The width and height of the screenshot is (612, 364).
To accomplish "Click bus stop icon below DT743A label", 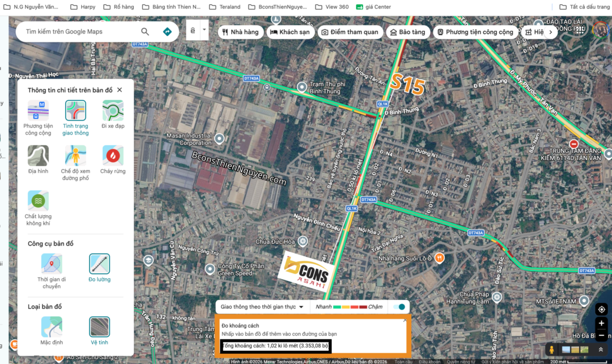I will pyautogui.click(x=267, y=87).
